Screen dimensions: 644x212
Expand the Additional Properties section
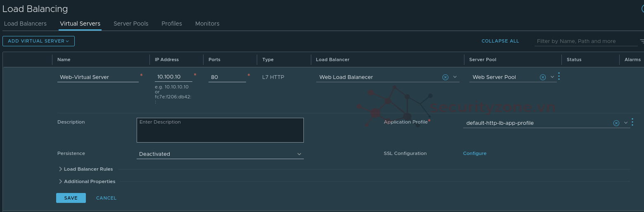pos(61,181)
